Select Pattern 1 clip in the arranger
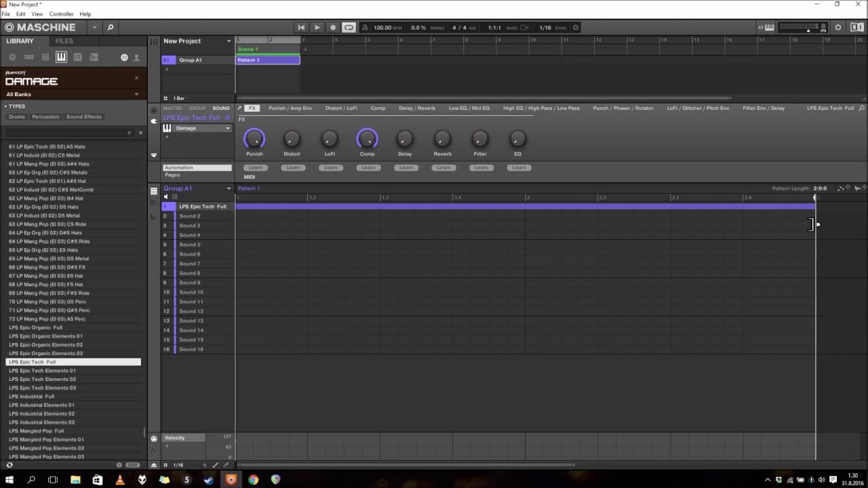The height and width of the screenshot is (488, 868). tap(268, 60)
